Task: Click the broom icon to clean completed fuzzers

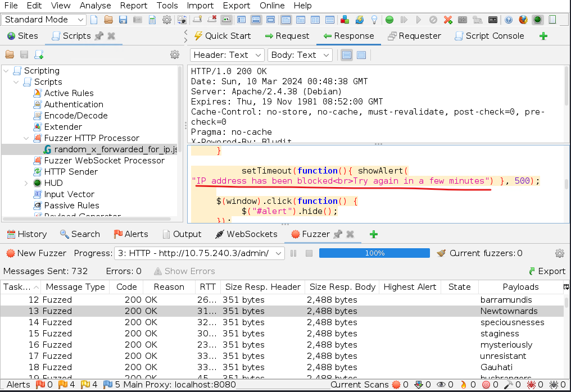Action: (441, 253)
